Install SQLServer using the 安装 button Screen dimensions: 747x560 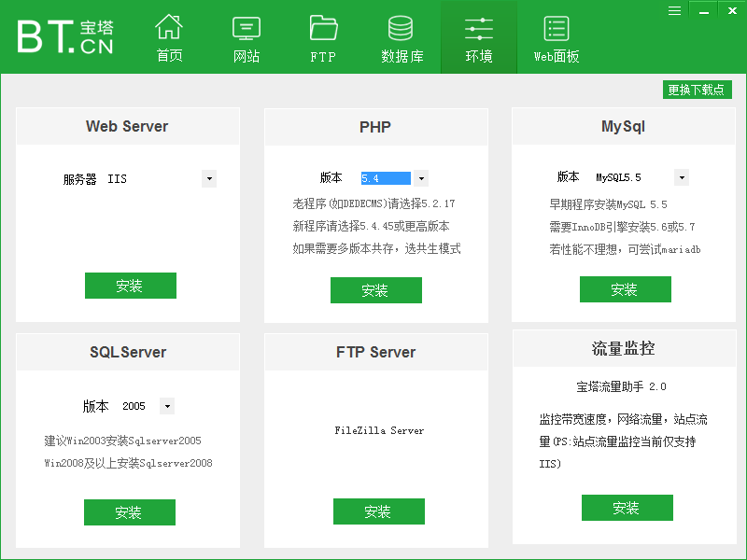click(x=129, y=512)
